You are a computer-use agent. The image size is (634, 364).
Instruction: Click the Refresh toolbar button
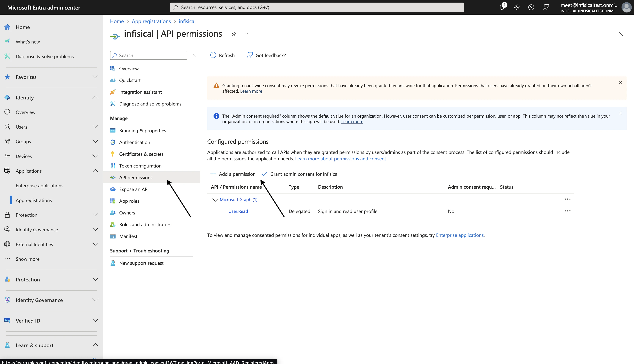pyautogui.click(x=222, y=55)
